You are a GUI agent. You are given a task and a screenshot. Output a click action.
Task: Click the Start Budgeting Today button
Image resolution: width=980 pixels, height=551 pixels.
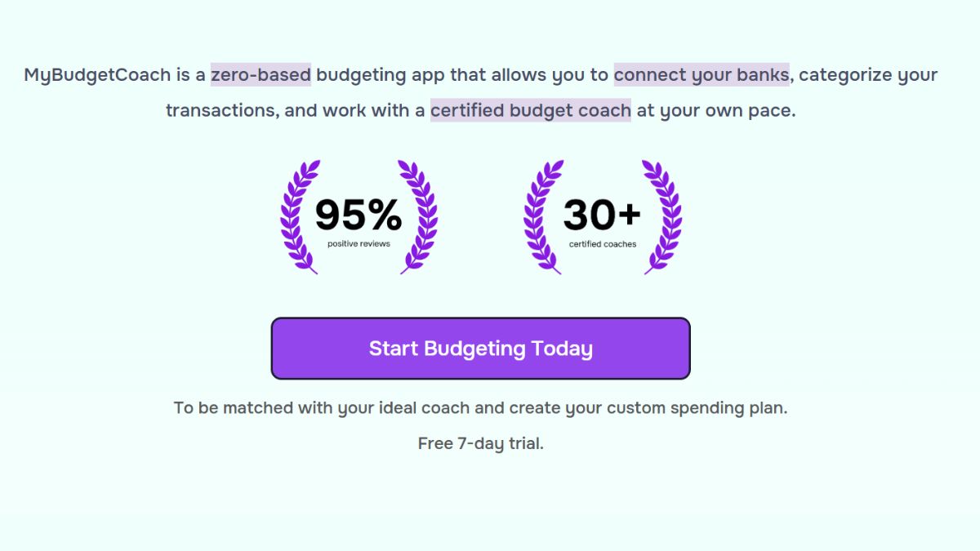click(x=480, y=348)
